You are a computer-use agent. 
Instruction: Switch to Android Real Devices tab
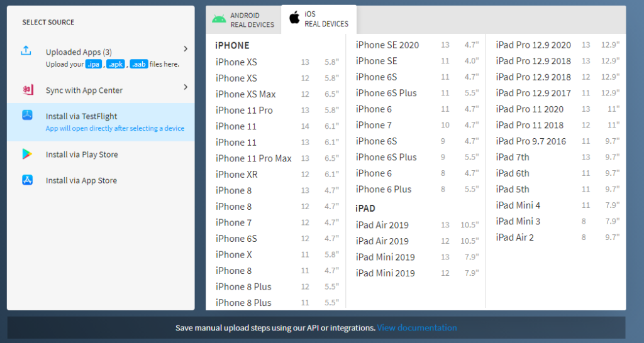(x=244, y=19)
